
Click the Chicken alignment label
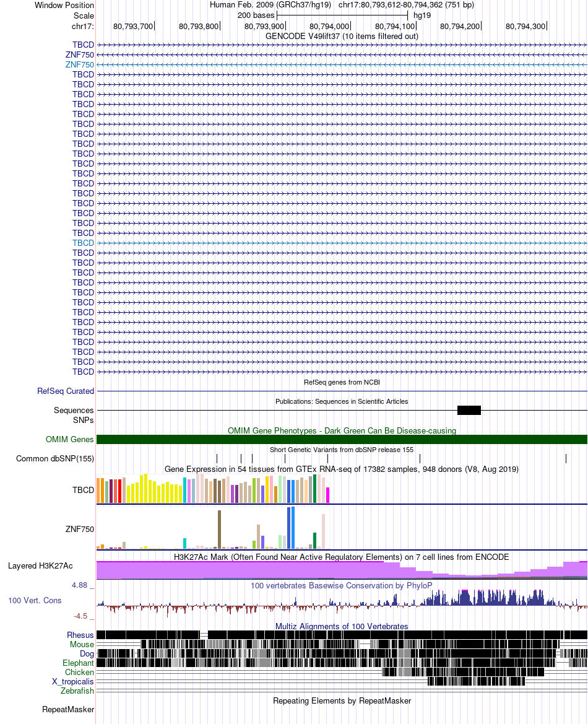79,673
